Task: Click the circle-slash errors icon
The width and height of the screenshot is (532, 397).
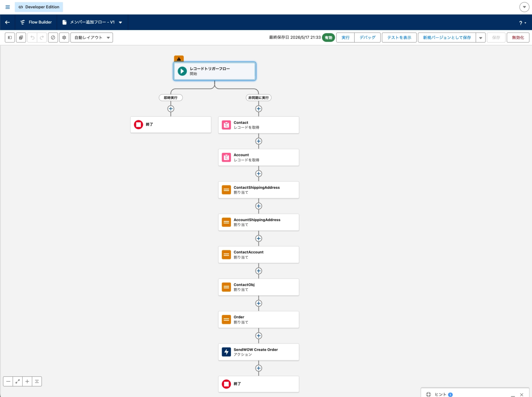Action: 53,38
